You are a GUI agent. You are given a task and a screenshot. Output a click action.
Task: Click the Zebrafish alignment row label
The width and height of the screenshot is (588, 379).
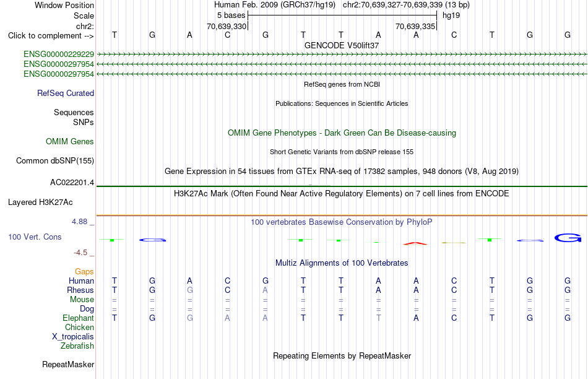pyautogui.click(x=77, y=346)
